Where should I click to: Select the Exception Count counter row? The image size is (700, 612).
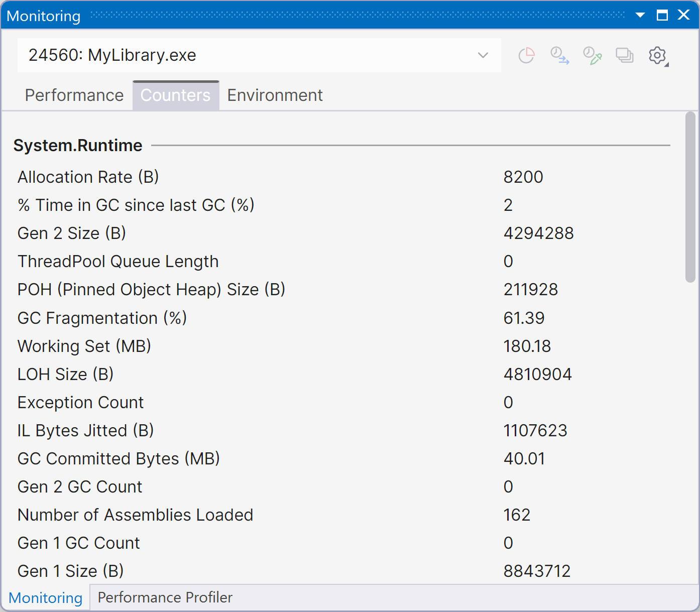[x=81, y=402]
